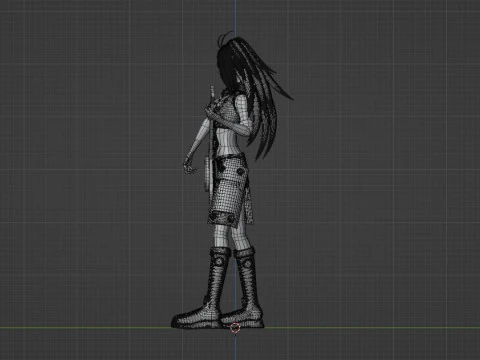The height and width of the screenshot is (360, 480).
Task: Select the character's skirt mesh
Action: (230, 192)
